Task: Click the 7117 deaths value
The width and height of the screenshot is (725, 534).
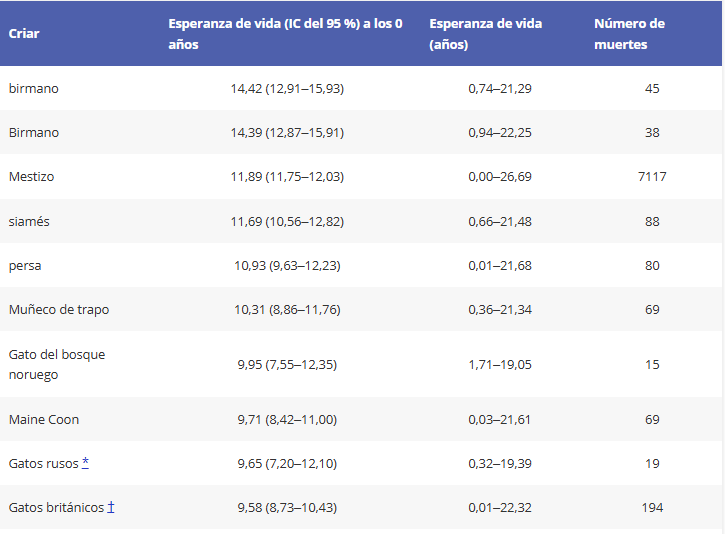Action: pos(652,177)
